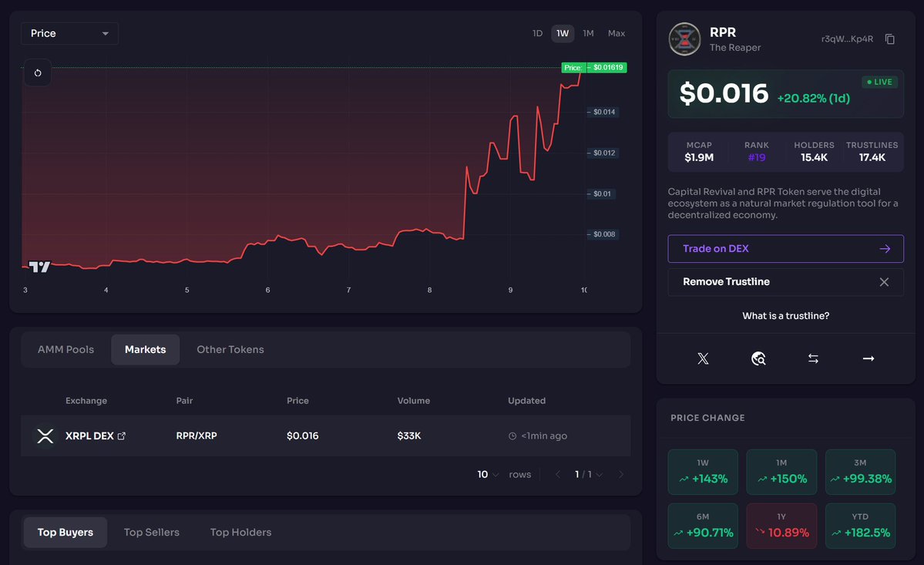This screenshot has height=565, width=924.
Task: Expand the 10 rows per page selector
Action: click(488, 474)
